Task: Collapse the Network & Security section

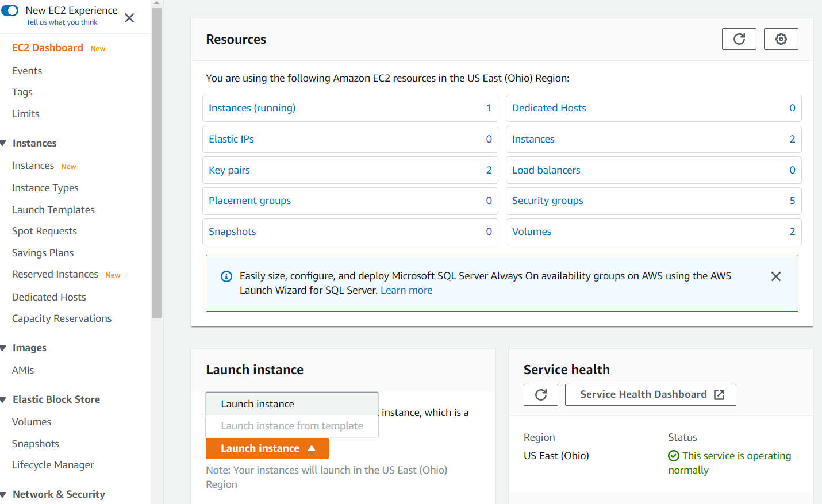Action: pos(3,494)
